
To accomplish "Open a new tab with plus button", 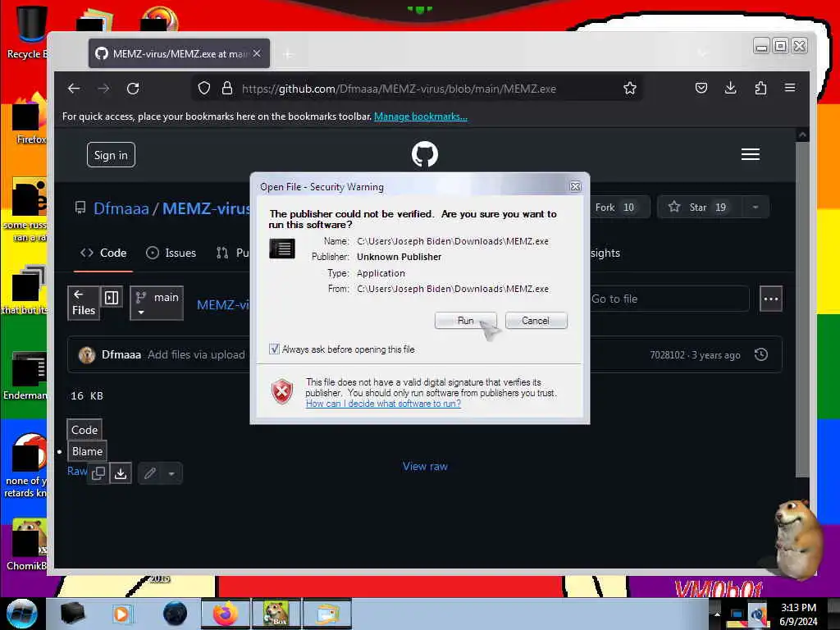I will point(288,54).
